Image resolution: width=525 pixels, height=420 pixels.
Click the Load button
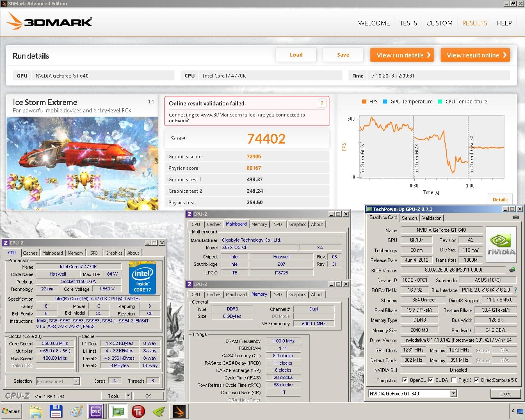tap(296, 55)
